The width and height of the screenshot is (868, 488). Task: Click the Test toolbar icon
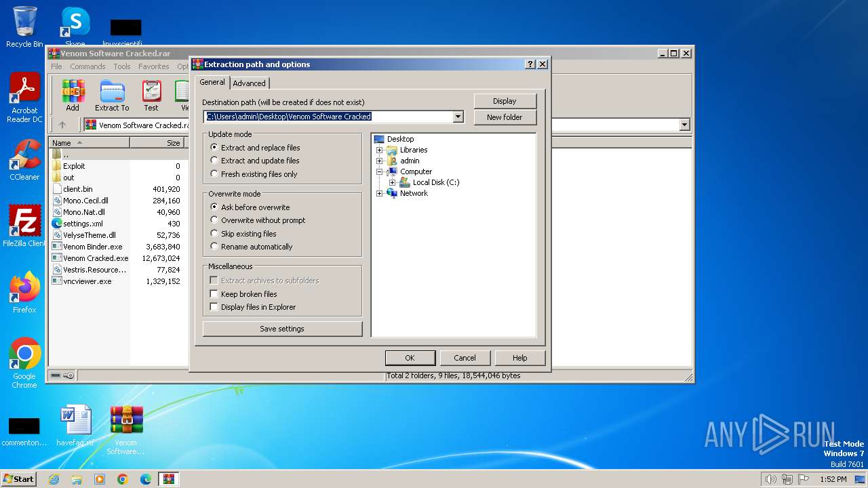click(151, 96)
